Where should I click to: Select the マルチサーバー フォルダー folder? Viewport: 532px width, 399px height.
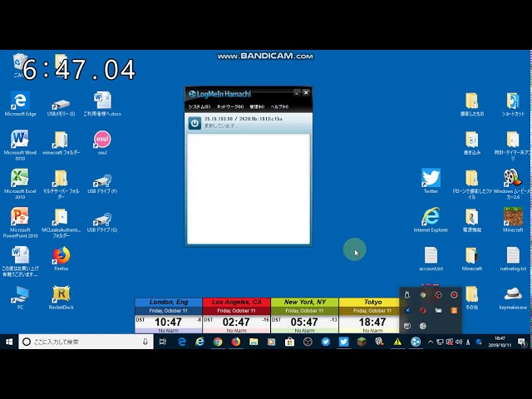61,184
